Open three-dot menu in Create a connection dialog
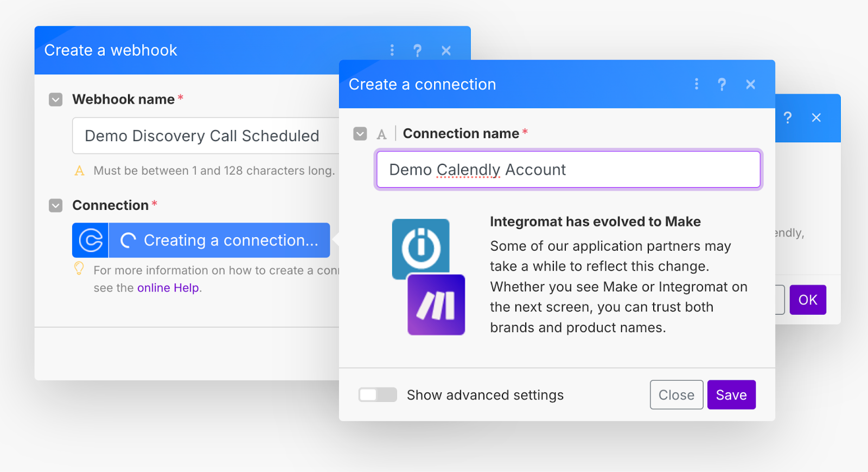This screenshot has width=868, height=472. pyautogui.click(x=697, y=84)
